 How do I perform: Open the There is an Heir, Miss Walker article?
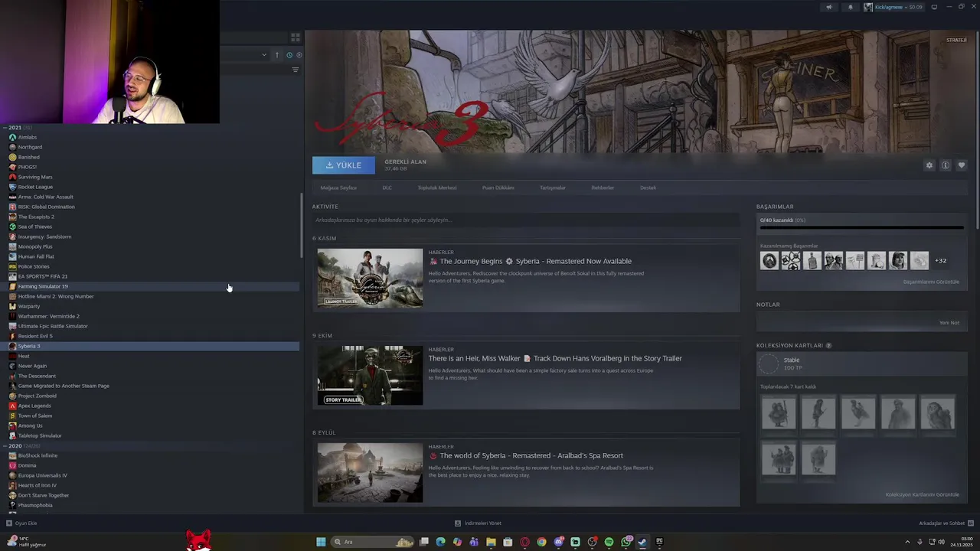(x=555, y=358)
